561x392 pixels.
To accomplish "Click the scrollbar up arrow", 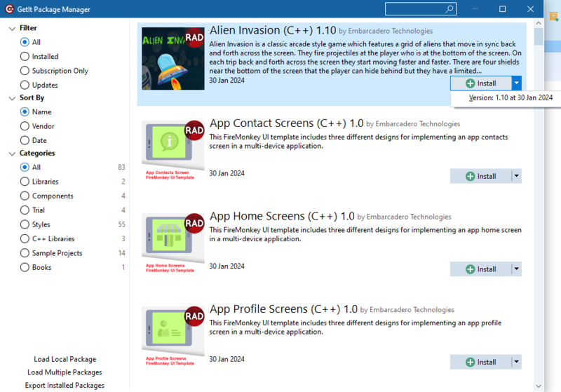I will coord(539,23).
